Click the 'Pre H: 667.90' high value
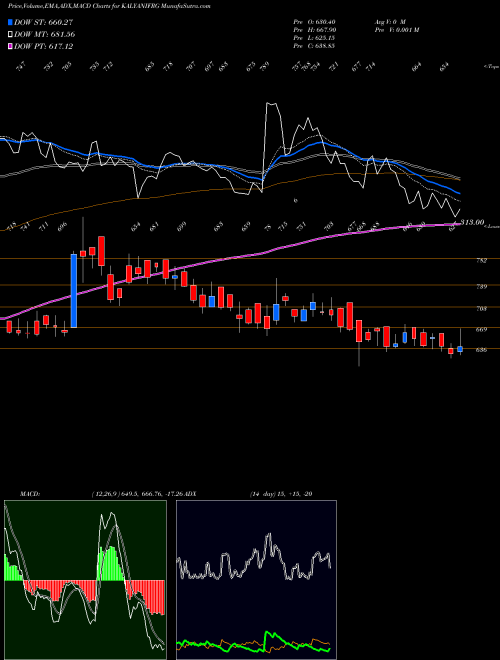500x660 pixels. tap(314, 30)
